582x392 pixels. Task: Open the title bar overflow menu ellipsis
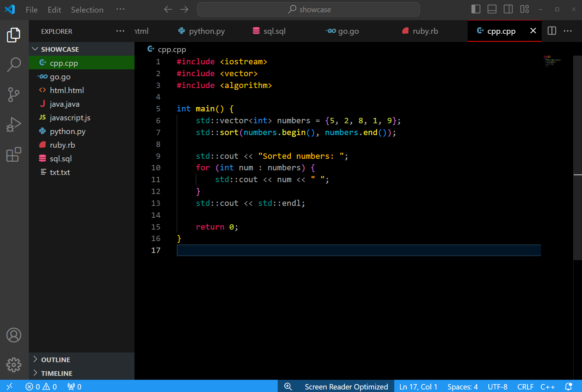coord(120,9)
